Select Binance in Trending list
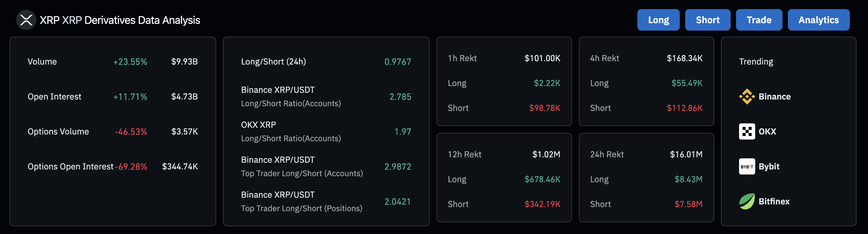This screenshot has height=234, width=868. click(774, 96)
